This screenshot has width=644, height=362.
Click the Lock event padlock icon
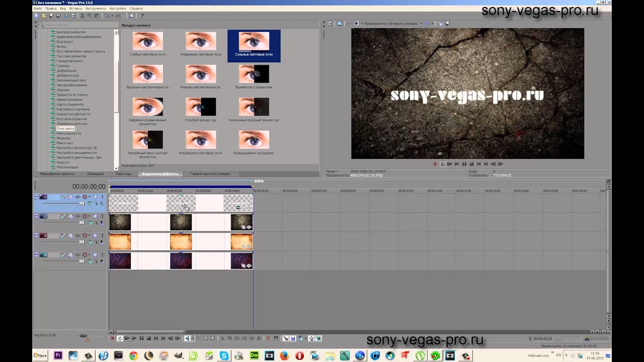coord(259,338)
